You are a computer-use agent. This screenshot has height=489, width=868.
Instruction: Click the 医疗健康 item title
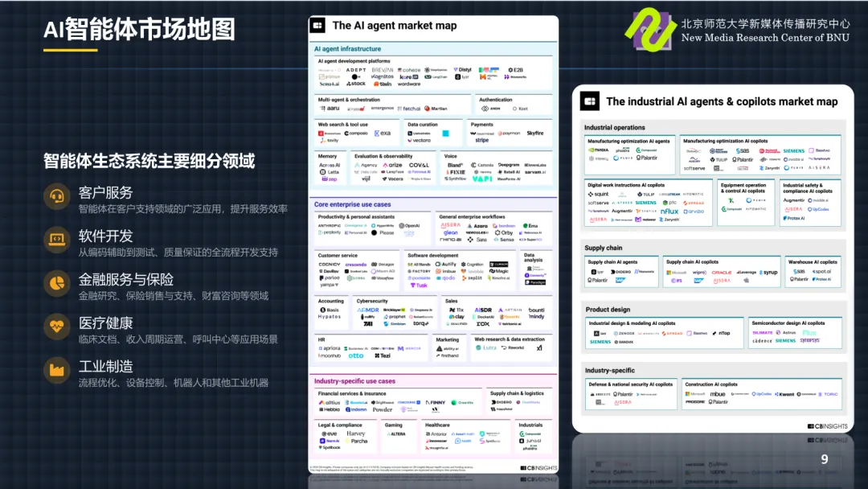click(106, 323)
